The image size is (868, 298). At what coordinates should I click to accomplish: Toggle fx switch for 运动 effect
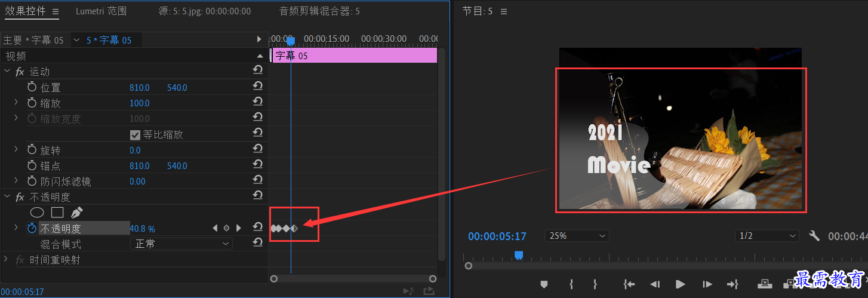coord(20,72)
